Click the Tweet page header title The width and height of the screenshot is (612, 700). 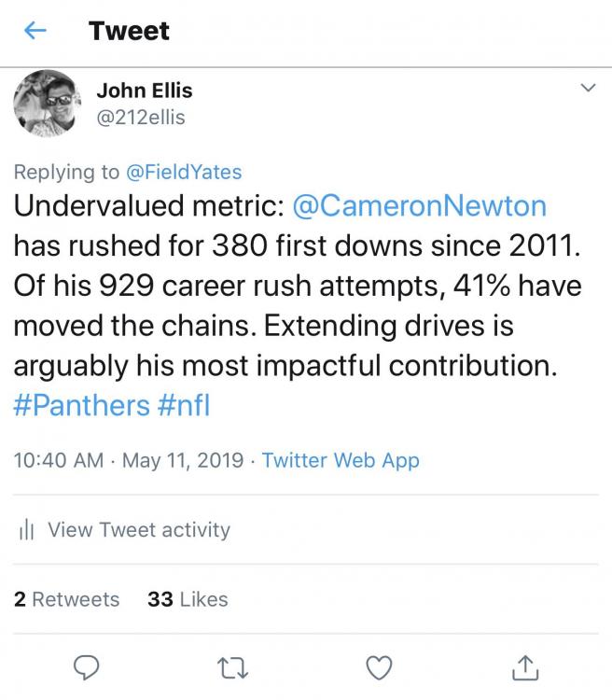pyautogui.click(x=130, y=31)
